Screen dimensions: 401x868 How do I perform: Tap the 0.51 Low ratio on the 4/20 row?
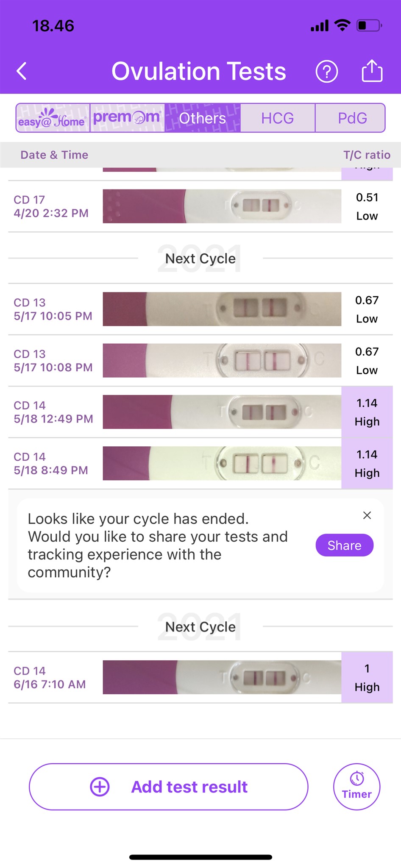point(367,206)
